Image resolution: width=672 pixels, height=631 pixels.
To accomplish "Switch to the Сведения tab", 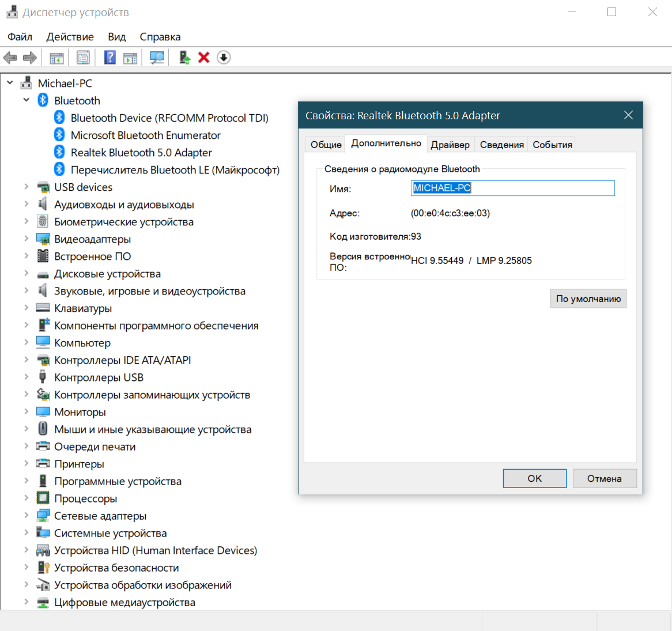I will pyautogui.click(x=501, y=145).
